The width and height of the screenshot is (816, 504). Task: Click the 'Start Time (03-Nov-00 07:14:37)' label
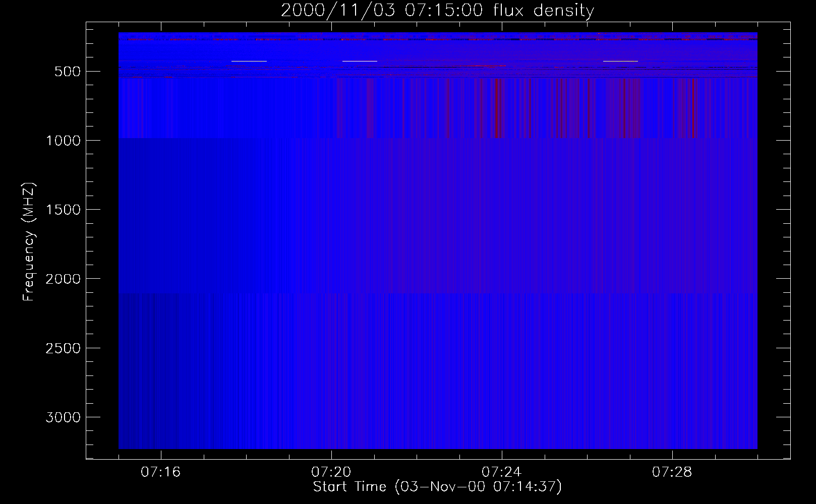(437, 487)
